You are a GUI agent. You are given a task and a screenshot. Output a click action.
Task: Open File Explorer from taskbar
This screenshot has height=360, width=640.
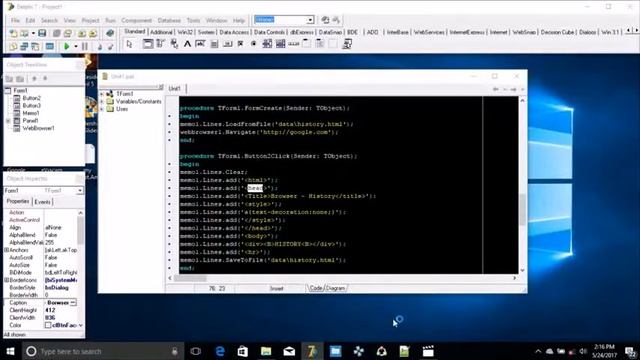(x=266, y=351)
